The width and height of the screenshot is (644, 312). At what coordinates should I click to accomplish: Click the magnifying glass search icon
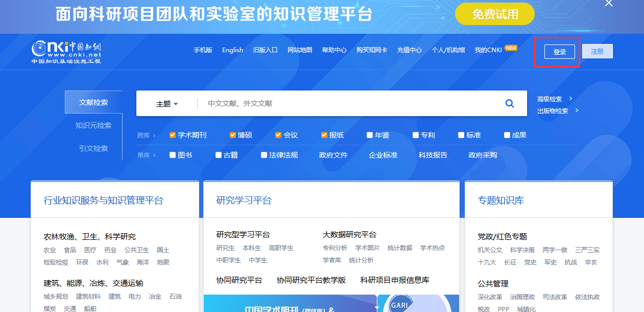509,103
